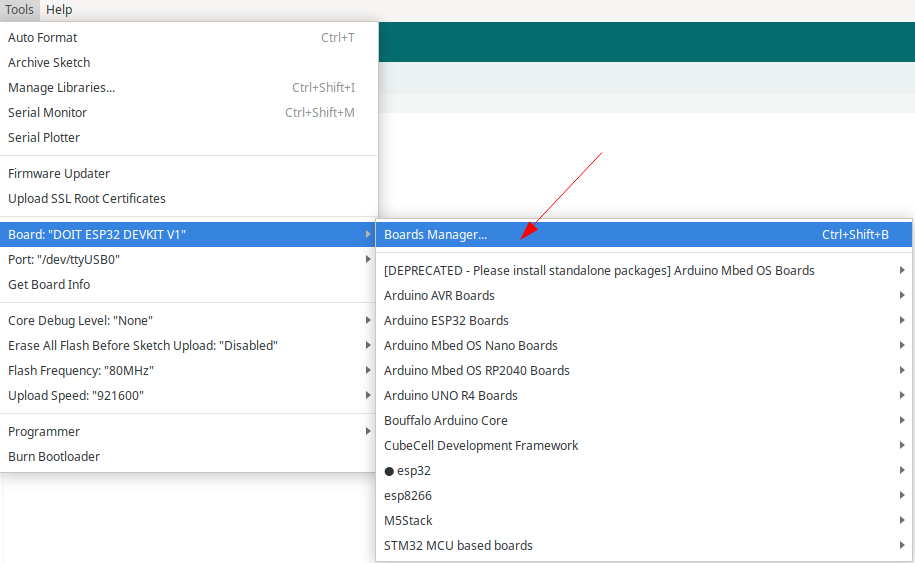Open the Tools menu
Screen dimensions: 915x563
pos(19,10)
